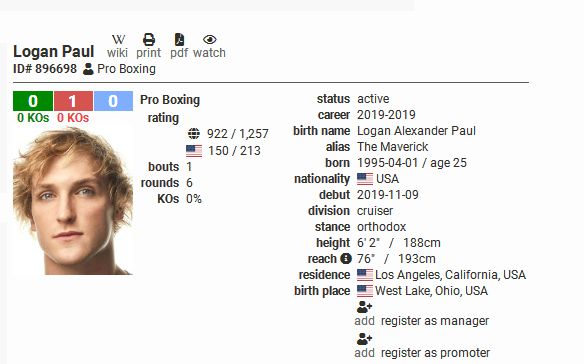
Task: Click the reach info icon
Action: click(x=346, y=258)
